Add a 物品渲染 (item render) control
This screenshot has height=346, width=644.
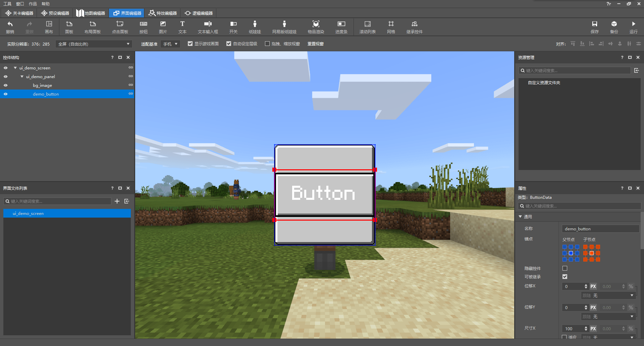(x=316, y=27)
